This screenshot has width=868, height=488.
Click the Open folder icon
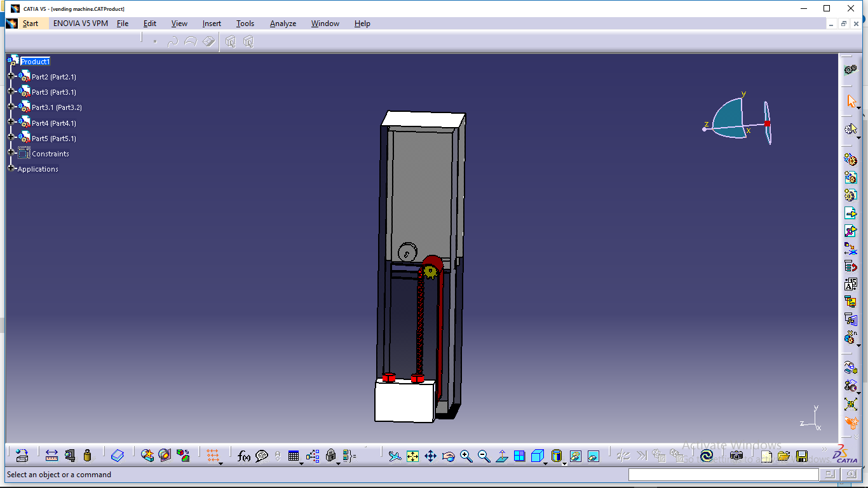tap(783, 456)
